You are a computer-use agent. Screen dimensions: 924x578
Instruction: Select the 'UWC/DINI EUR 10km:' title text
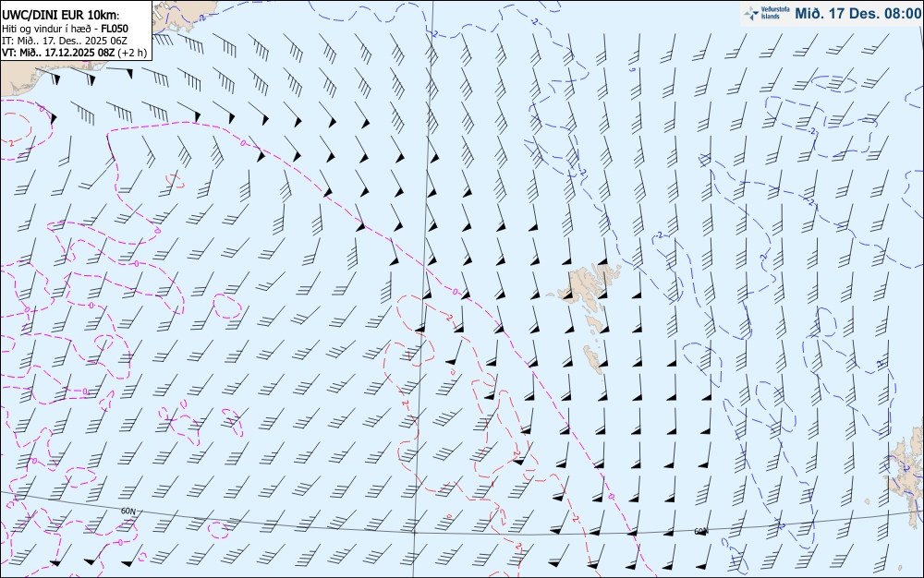click(x=61, y=16)
